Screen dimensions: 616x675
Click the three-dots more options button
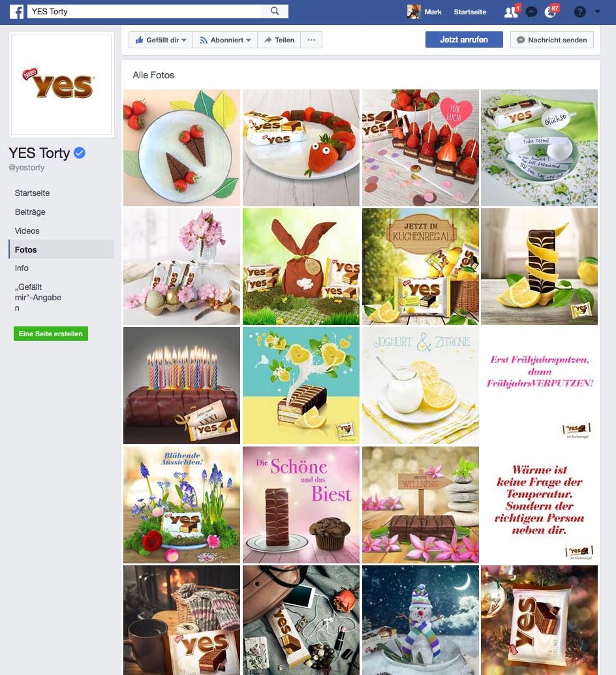coord(311,40)
